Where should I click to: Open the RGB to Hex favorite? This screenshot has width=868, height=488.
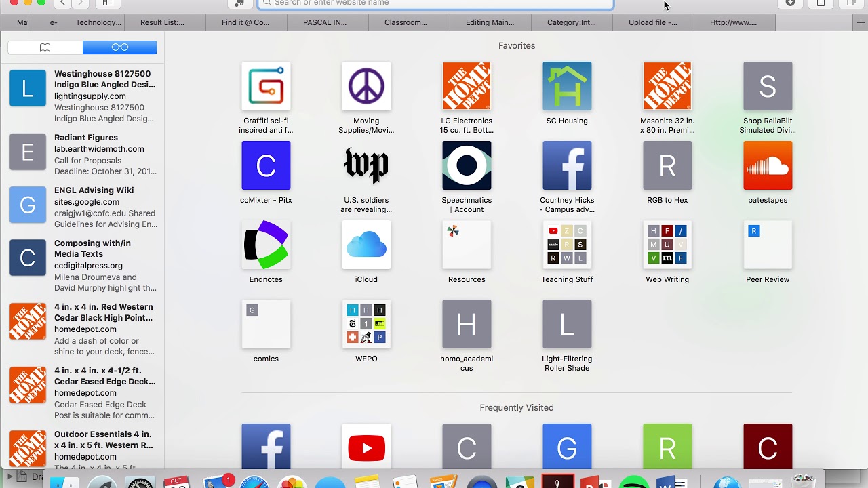(x=667, y=165)
